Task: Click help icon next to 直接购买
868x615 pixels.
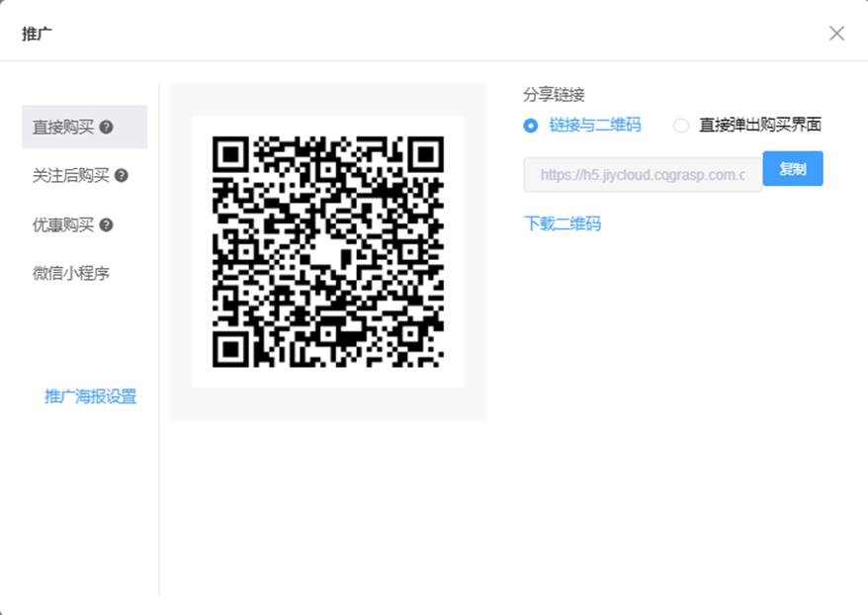Action: click(x=107, y=128)
